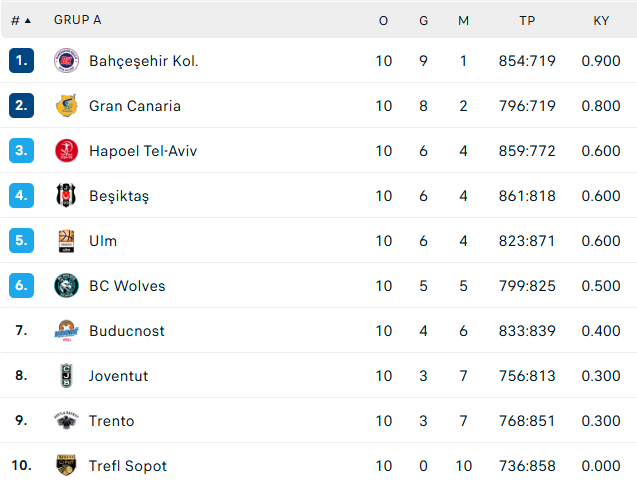
Task: Select the GRUP A header label
Action: click(x=78, y=19)
